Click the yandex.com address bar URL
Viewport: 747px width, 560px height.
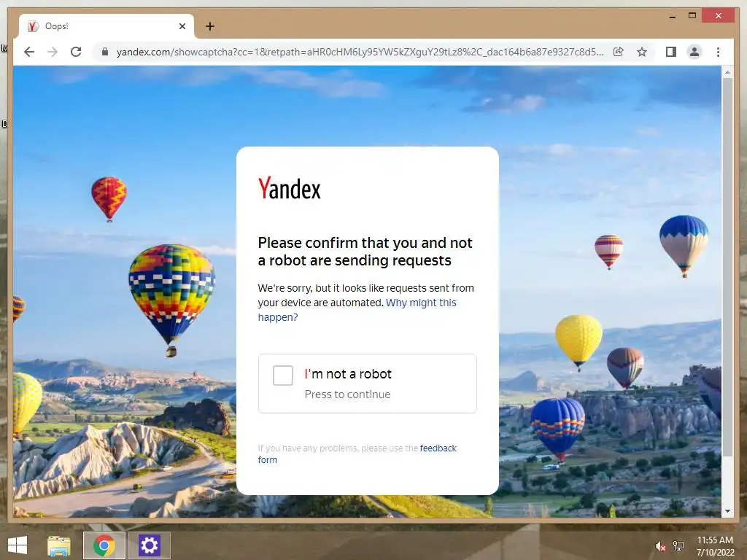(x=360, y=52)
